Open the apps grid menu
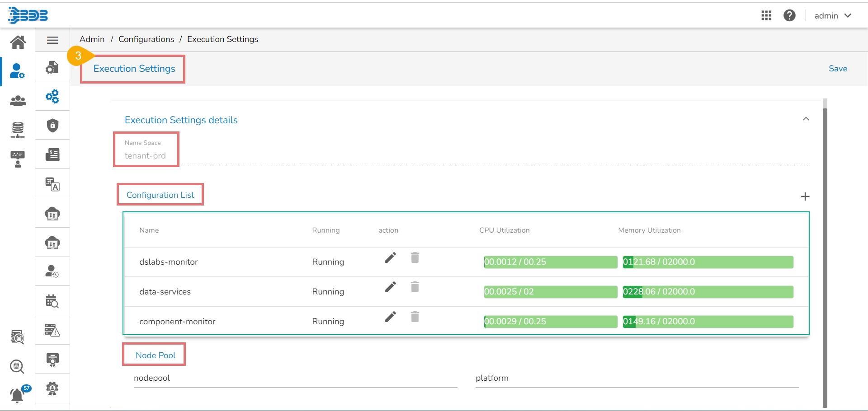The image size is (868, 411). pyautogui.click(x=766, y=16)
